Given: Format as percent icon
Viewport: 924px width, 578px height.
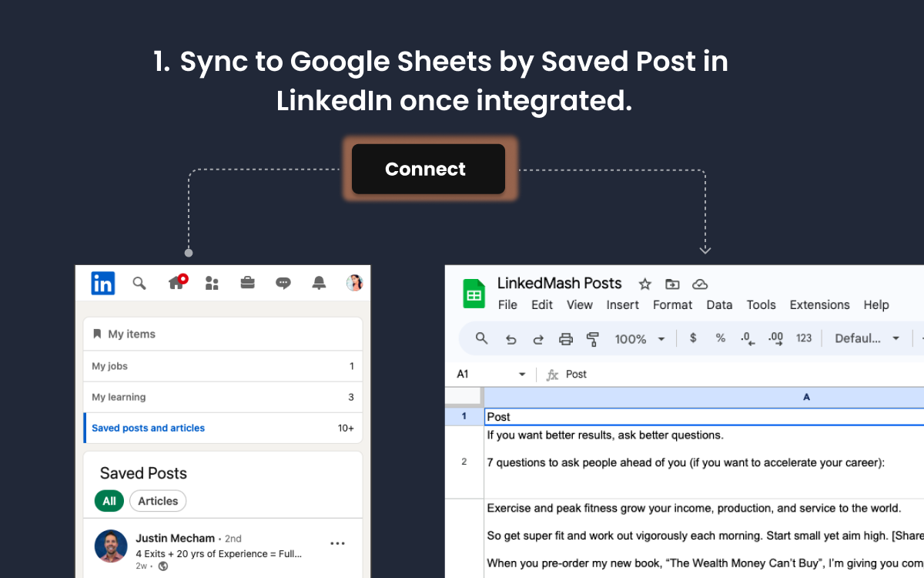Looking at the screenshot, I should 721,338.
